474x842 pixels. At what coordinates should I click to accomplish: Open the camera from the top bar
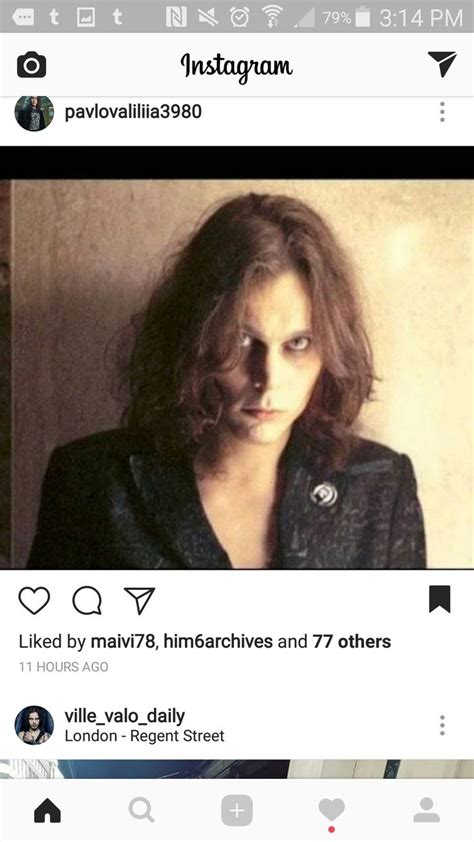[x=32, y=65]
